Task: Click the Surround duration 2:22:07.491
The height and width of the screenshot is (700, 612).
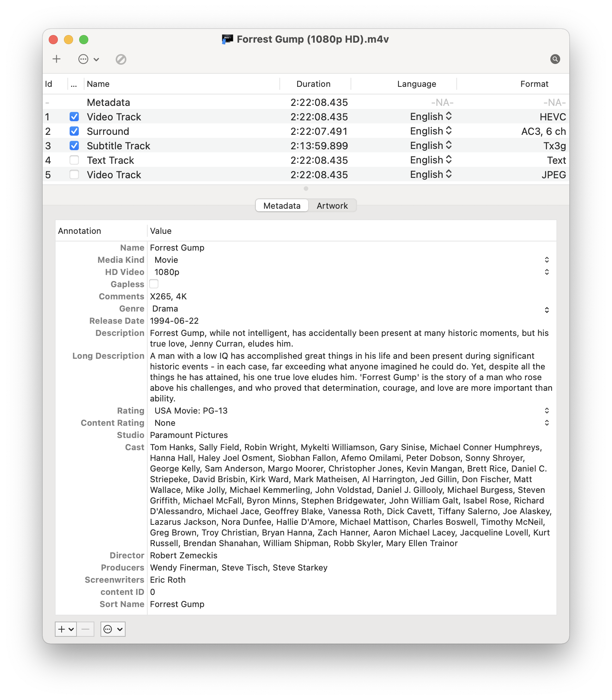Action: pos(319,131)
